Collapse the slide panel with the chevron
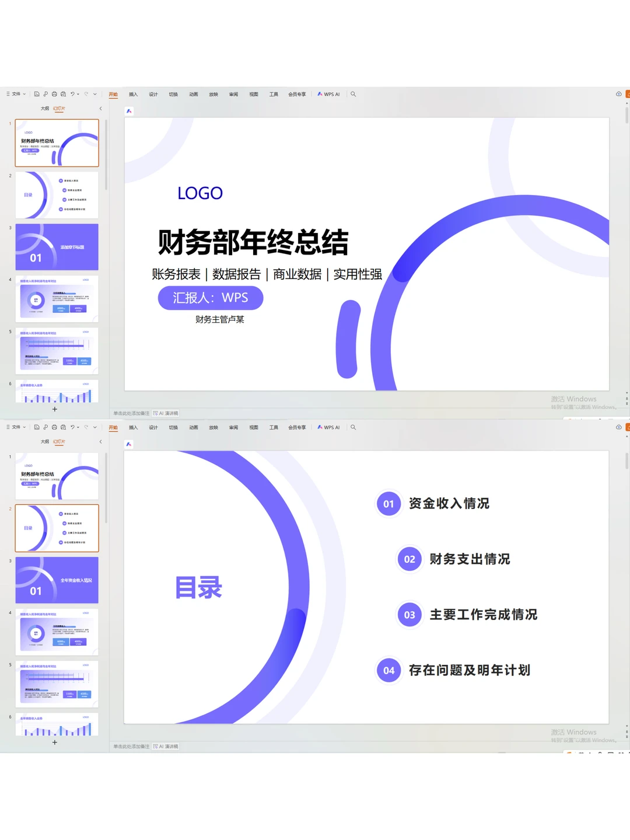 101,108
